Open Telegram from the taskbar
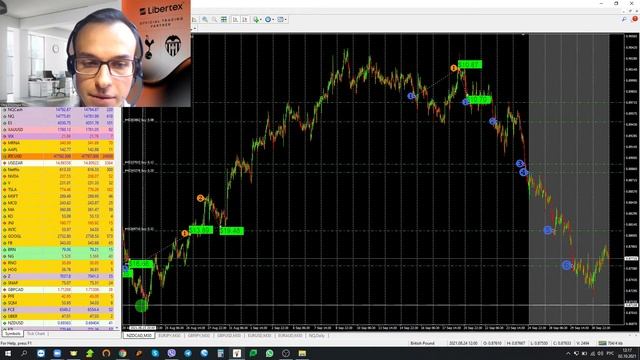 click(x=188, y=353)
